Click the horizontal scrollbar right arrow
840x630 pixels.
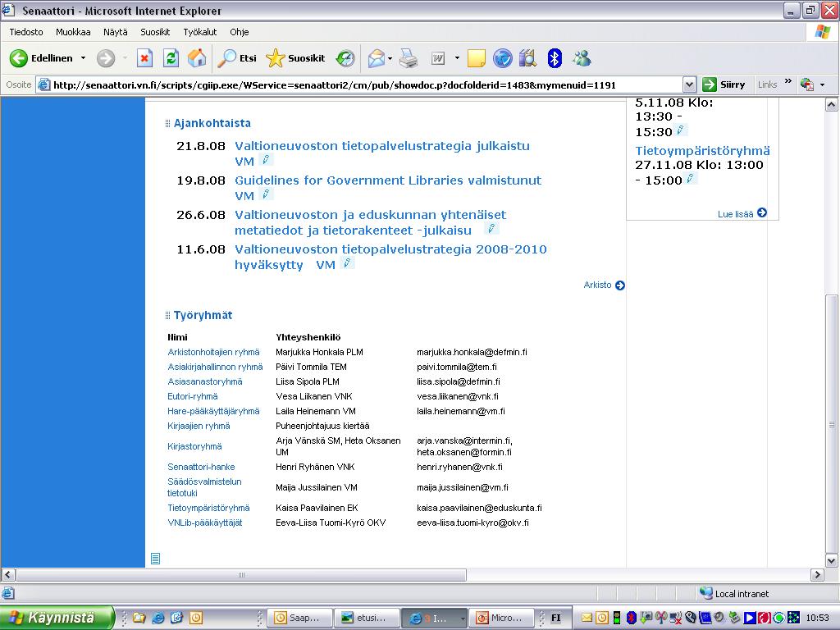tap(817, 575)
